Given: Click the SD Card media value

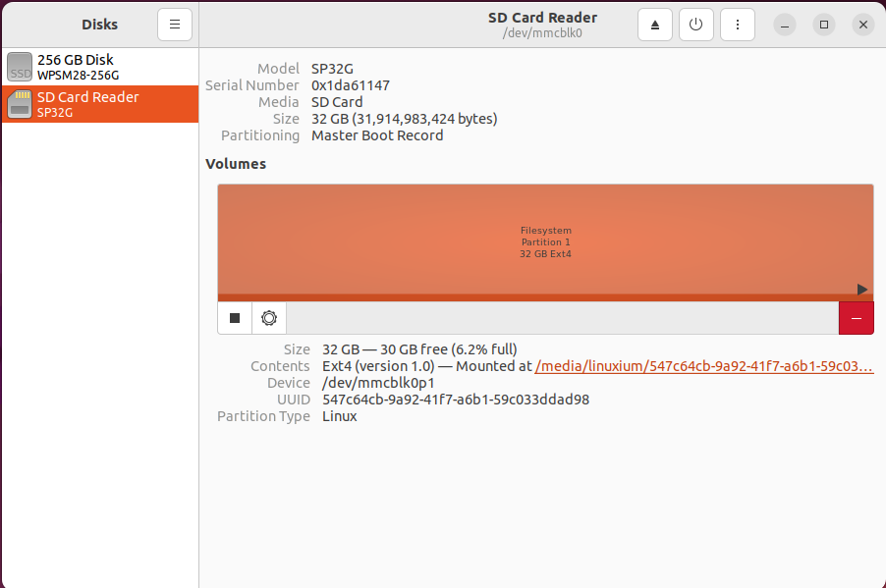Looking at the screenshot, I should pos(337,102).
